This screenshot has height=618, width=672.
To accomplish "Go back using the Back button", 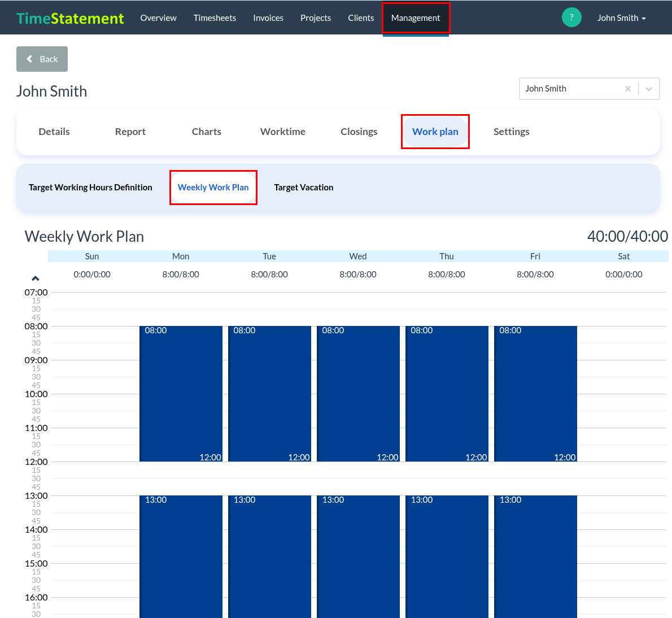I will coord(42,59).
